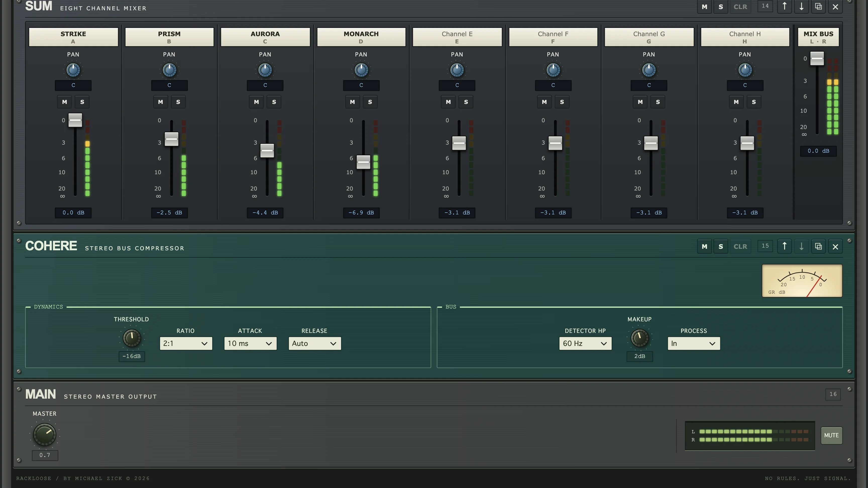868x488 pixels.
Task: Solo the SUM mixer module from header
Action: 721,6
